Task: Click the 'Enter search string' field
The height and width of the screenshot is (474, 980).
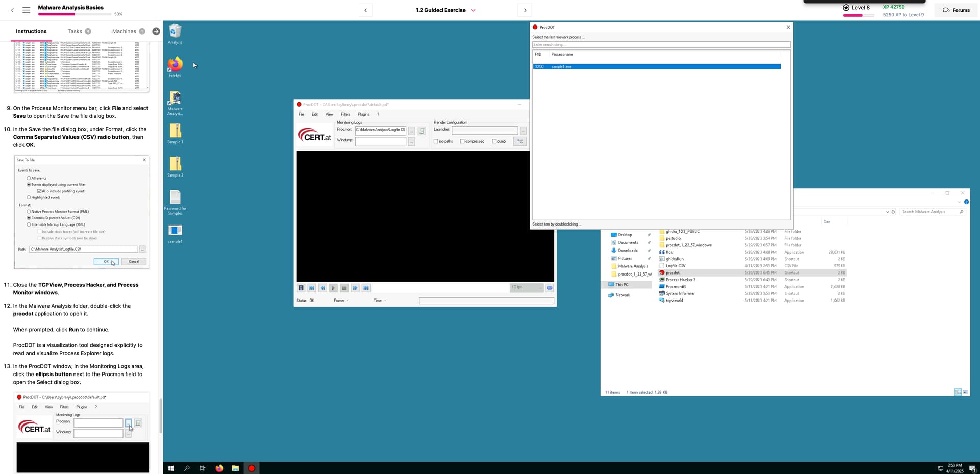Action: coord(661,45)
